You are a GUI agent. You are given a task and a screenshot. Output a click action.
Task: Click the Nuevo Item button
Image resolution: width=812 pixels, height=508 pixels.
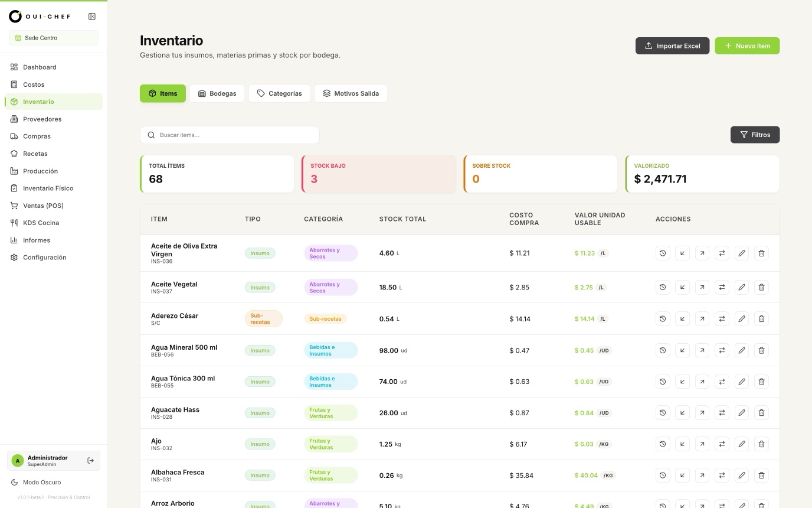(x=747, y=46)
